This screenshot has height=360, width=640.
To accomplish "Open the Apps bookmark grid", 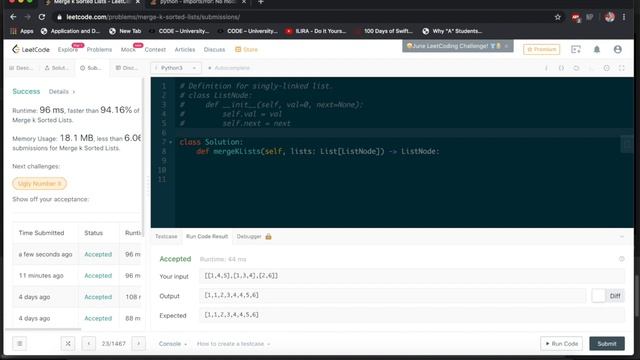I will coord(22,31).
